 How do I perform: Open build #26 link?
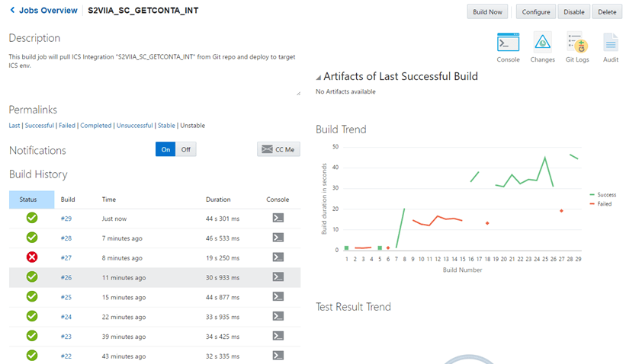[66, 277]
